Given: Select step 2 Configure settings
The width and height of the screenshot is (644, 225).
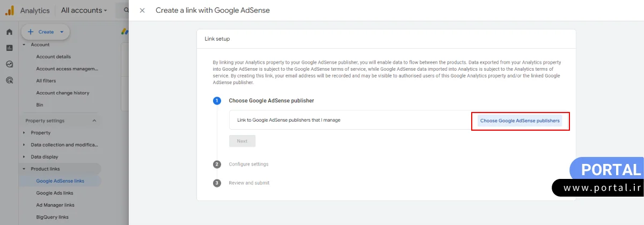Looking at the screenshot, I should tap(248, 164).
